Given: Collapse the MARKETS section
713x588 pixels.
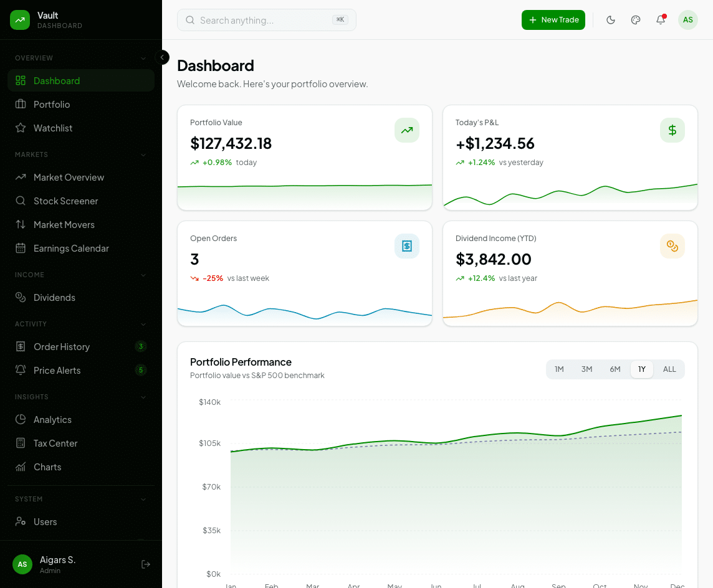Looking at the screenshot, I should pyautogui.click(x=144, y=154).
